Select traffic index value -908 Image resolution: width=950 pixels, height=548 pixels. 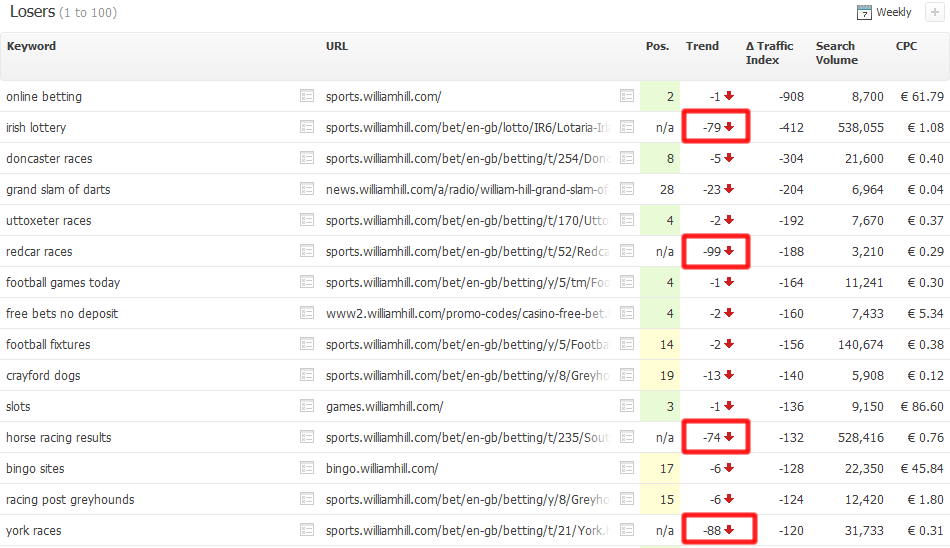(x=791, y=96)
